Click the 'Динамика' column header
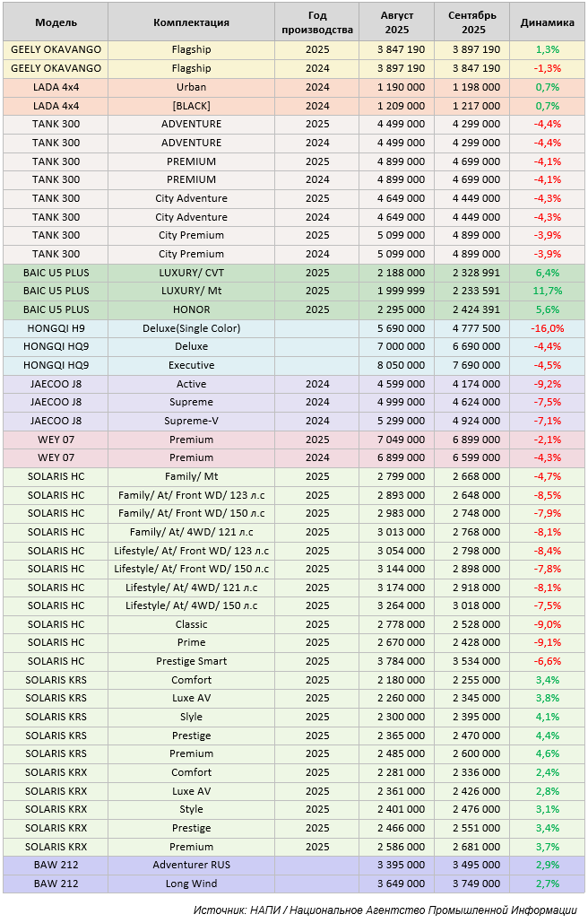Image resolution: width=588 pixels, height=923 pixels. [547, 22]
